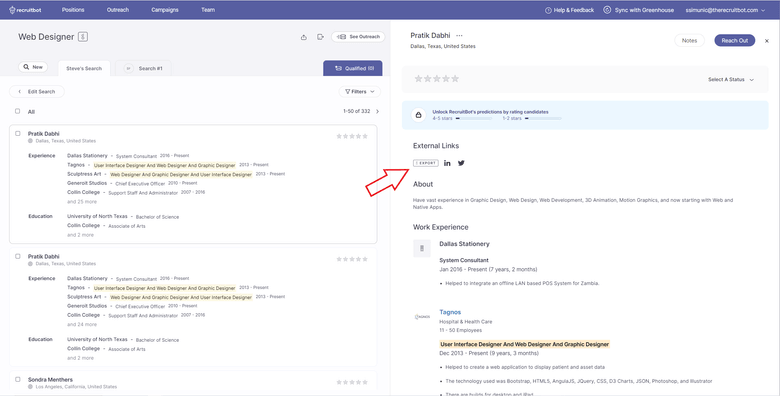The width and height of the screenshot is (780, 396).
Task: Click the export candidates icon
Action: (x=320, y=37)
